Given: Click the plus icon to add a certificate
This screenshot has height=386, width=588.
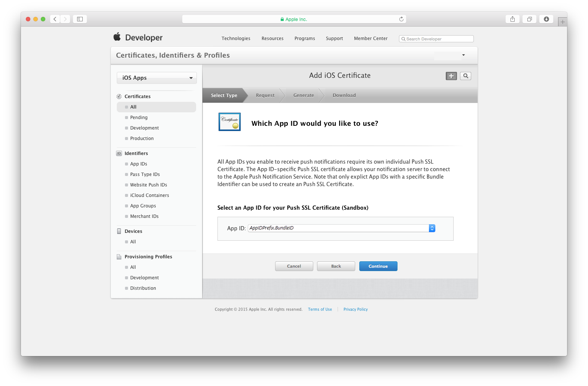Looking at the screenshot, I should pyautogui.click(x=451, y=76).
